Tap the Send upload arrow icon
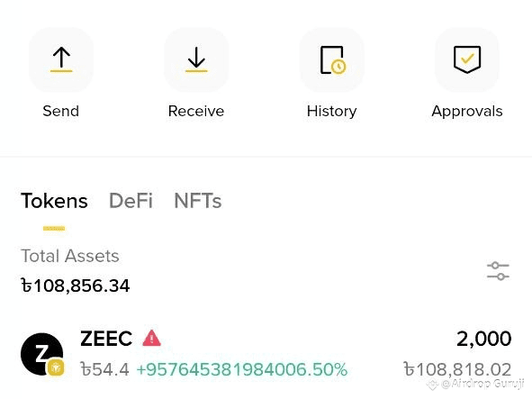The height and width of the screenshot is (399, 532). click(61, 59)
